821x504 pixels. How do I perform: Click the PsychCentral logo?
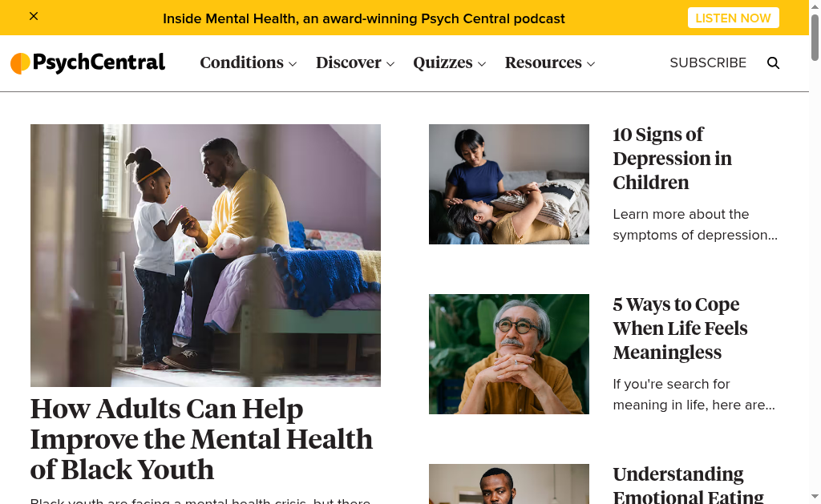tap(88, 62)
